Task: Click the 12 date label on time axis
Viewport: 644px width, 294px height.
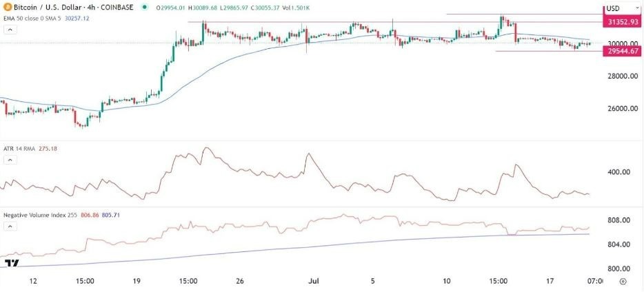Action: pos(34,282)
